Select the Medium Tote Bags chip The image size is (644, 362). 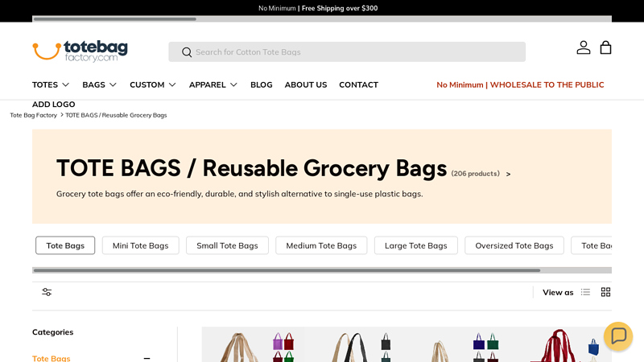tap(321, 245)
